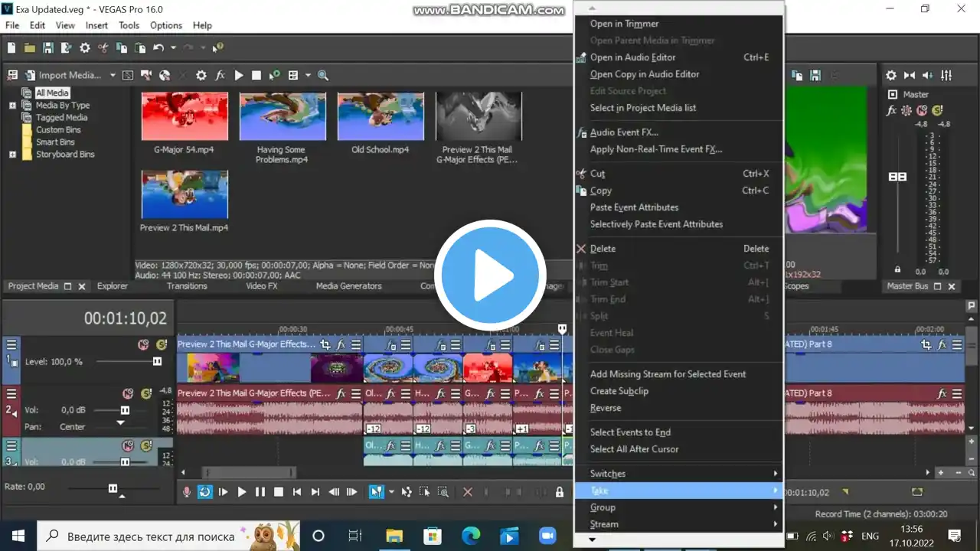The height and width of the screenshot is (551, 980).
Task: Switch to the Media Generators tab
Action: tap(349, 285)
